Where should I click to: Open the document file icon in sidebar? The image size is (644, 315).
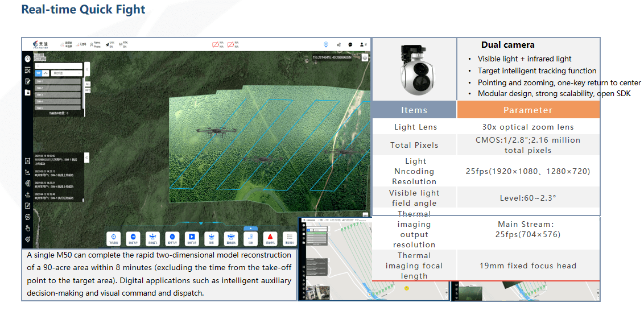point(27,93)
